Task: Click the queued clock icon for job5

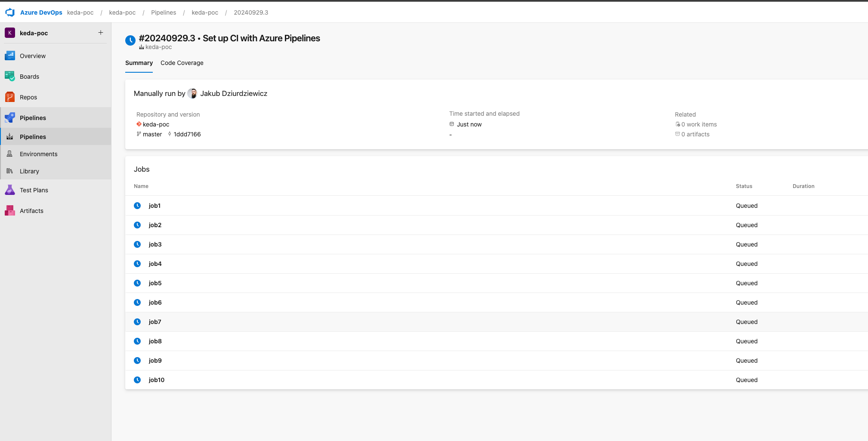Action: coord(137,283)
